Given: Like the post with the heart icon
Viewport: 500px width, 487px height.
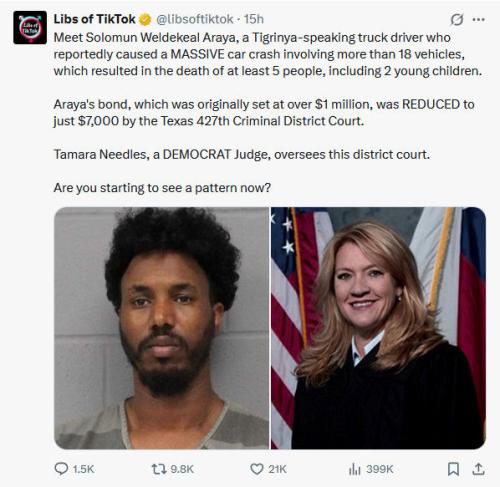Looking at the screenshot, I should coord(257,469).
